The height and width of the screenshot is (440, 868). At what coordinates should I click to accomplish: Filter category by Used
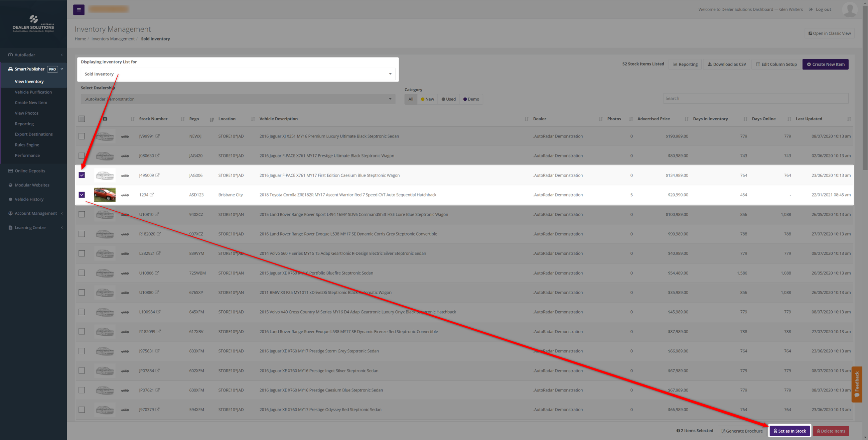tap(448, 99)
